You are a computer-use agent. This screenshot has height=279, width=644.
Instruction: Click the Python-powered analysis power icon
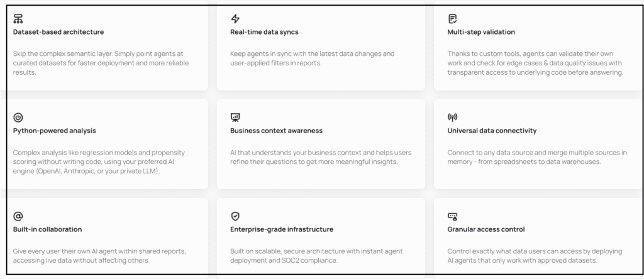click(18, 118)
